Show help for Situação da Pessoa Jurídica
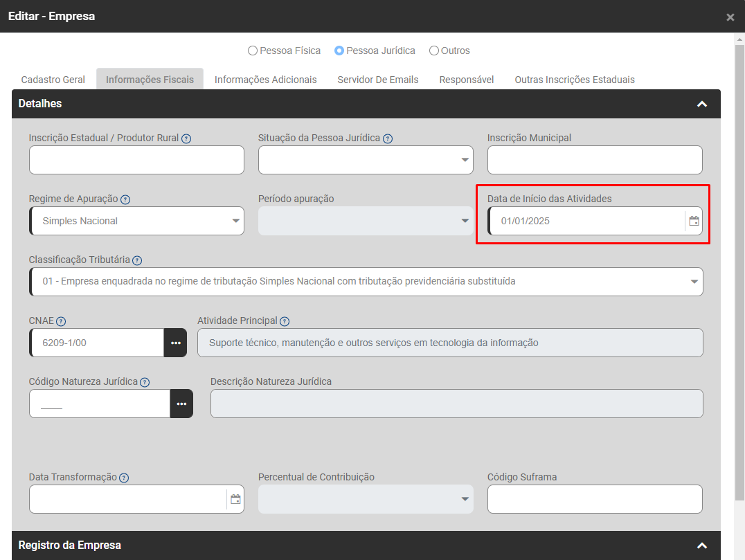The image size is (745, 560). point(388,138)
